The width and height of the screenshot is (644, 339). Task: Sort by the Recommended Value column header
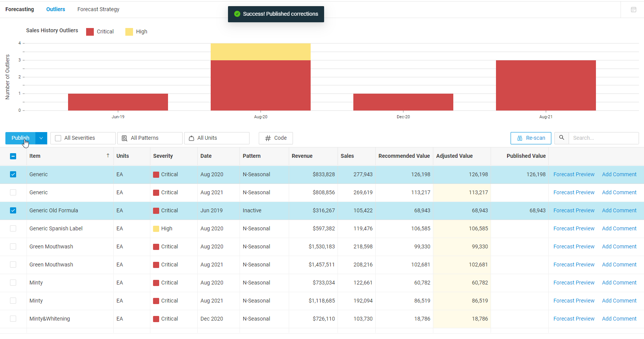(x=404, y=156)
